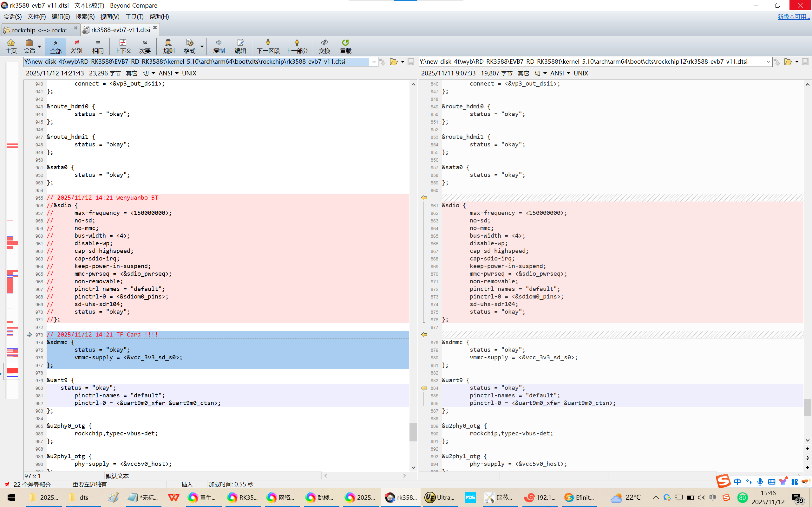Toggle 全部 show all lines filter
Image resolution: width=812 pixels, height=507 pixels.
[x=56, y=46]
